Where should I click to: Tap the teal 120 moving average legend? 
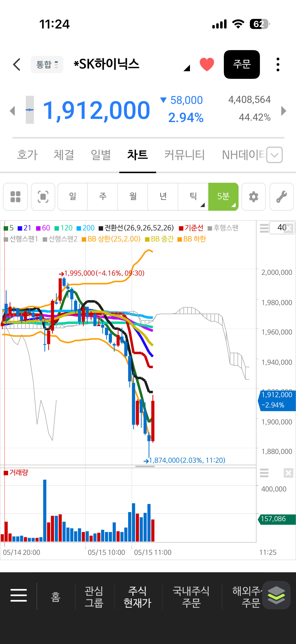point(64,228)
